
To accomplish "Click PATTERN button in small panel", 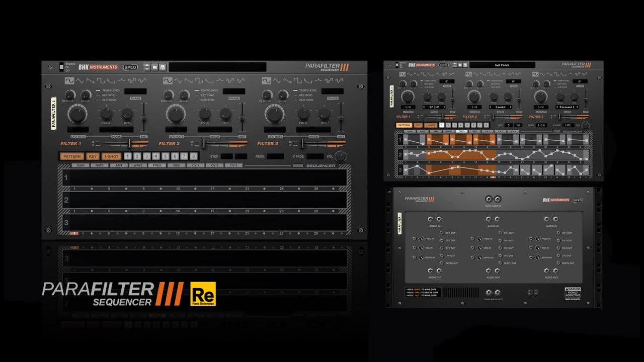I will (404, 125).
